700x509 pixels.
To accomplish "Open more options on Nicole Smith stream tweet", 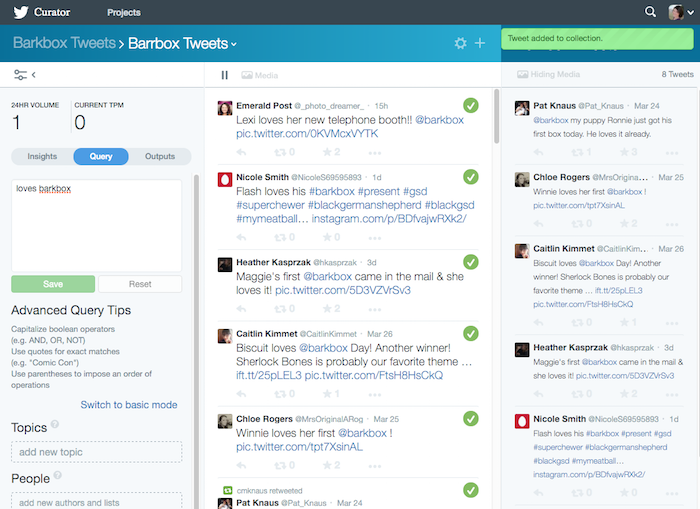I will click(x=375, y=238).
